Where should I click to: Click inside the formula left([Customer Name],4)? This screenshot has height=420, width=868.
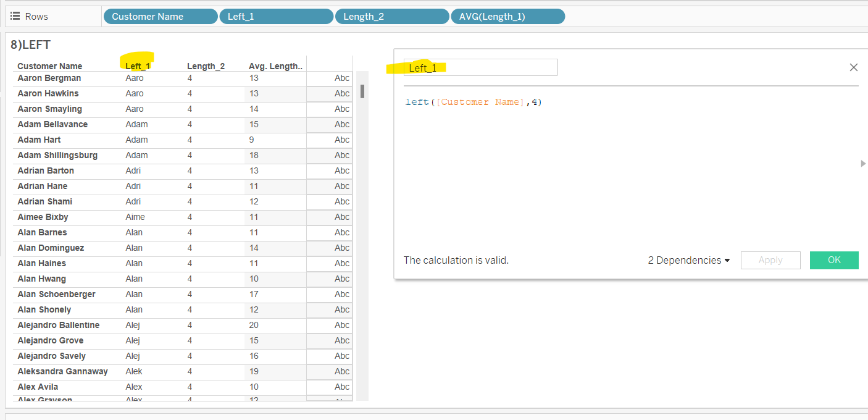point(474,102)
